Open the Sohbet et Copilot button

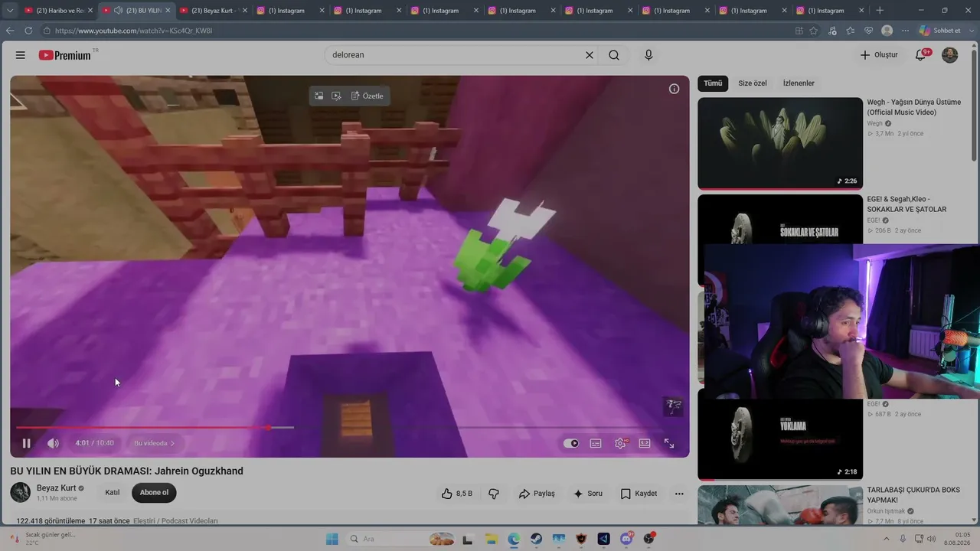(x=940, y=31)
